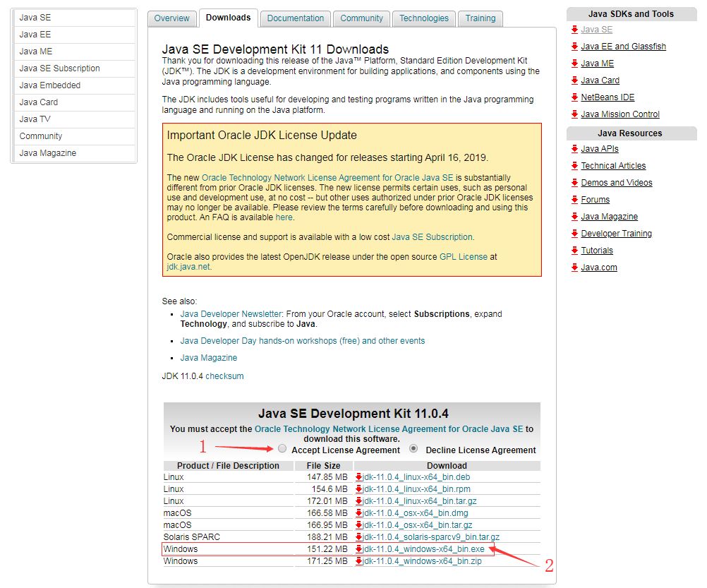Open Java ME in left sidebar
The width and height of the screenshot is (707, 588).
(x=74, y=52)
